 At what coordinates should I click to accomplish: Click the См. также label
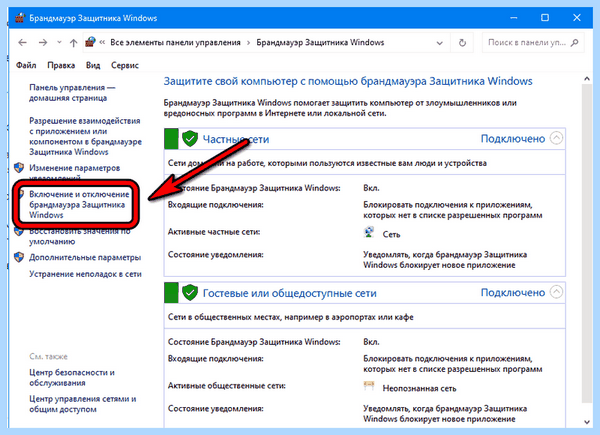point(48,357)
